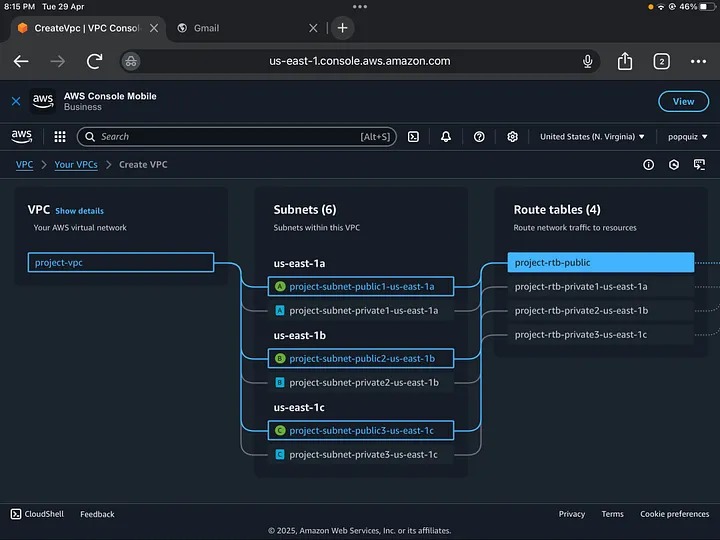Switch to the CreateVpc | VPC Console tab
This screenshot has width=720, height=540.
coord(86,28)
